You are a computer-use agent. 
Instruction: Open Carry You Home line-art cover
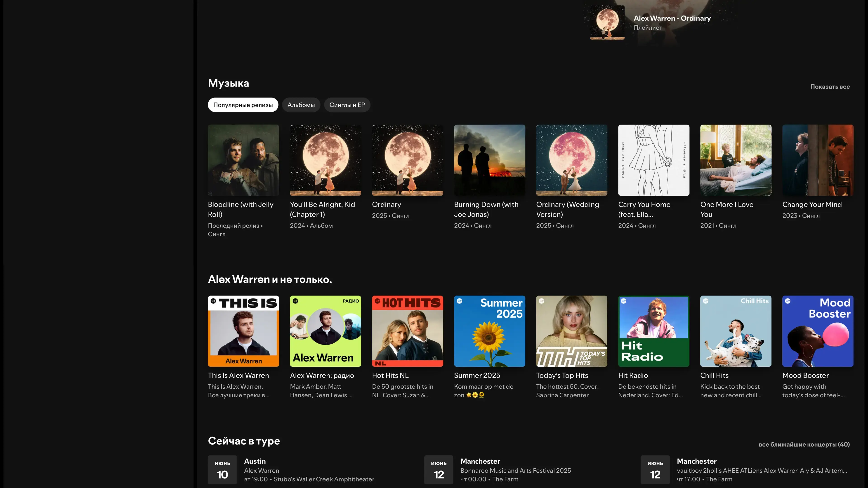click(x=653, y=160)
